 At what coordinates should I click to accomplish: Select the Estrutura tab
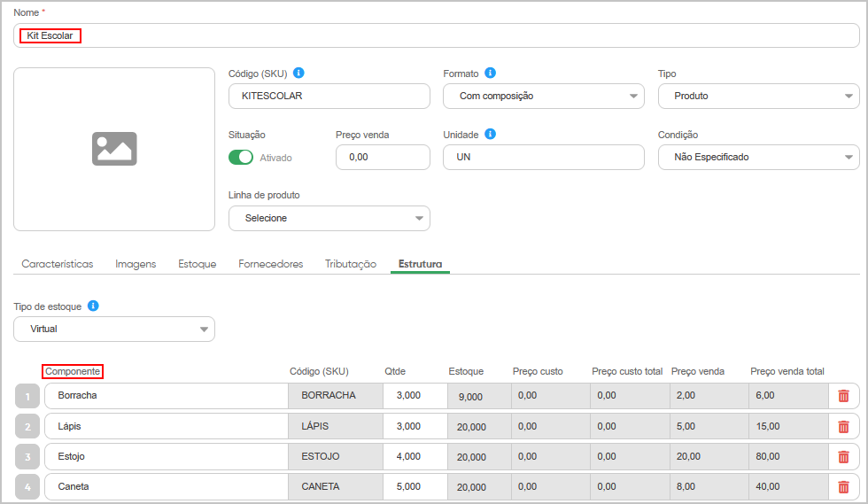coord(420,264)
